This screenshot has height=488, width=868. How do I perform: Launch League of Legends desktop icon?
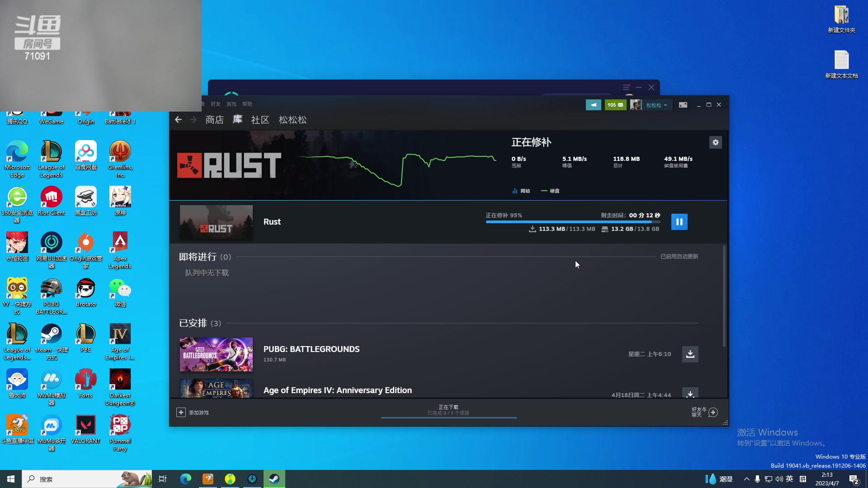tap(52, 159)
